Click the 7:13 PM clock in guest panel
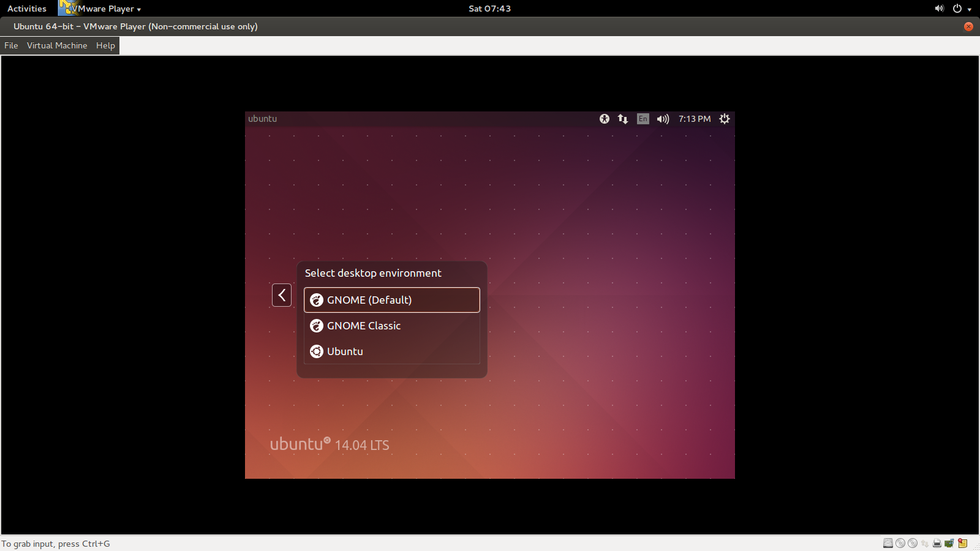 point(693,119)
